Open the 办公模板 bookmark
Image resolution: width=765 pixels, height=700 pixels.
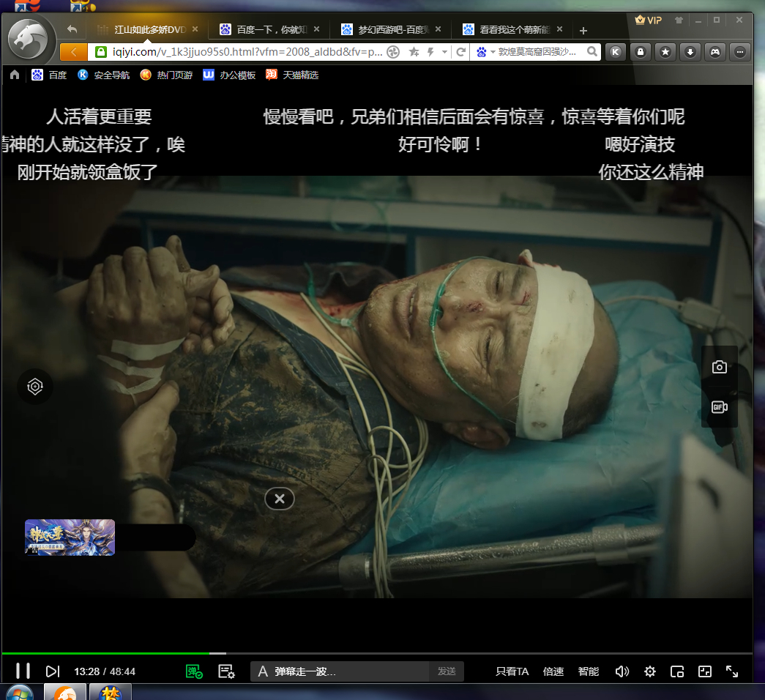click(x=229, y=75)
